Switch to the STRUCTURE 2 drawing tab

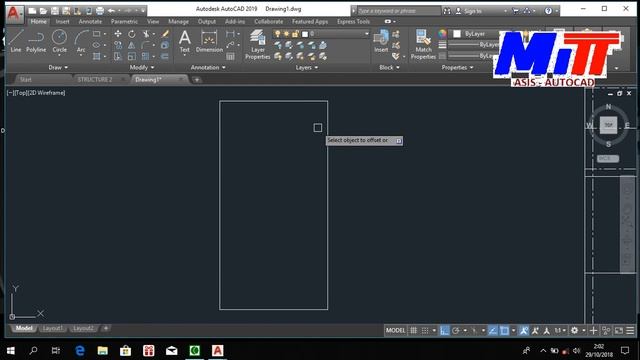coord(95,79)
